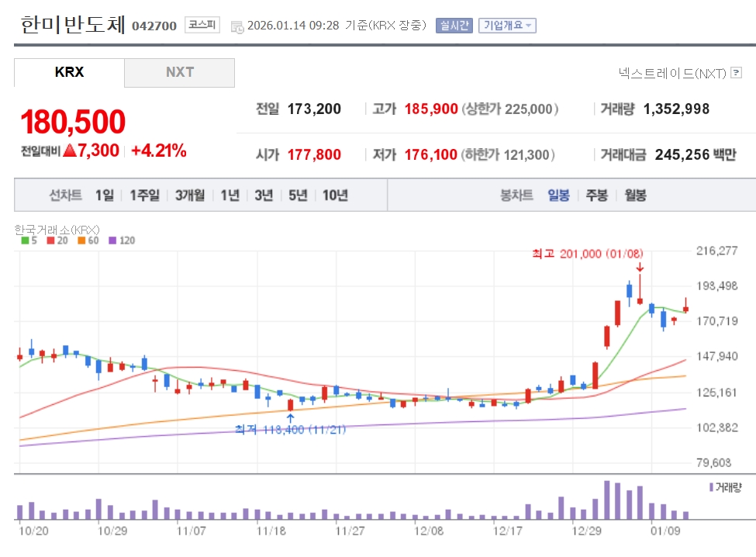Click the 코스피 market badge

point(203,26)
